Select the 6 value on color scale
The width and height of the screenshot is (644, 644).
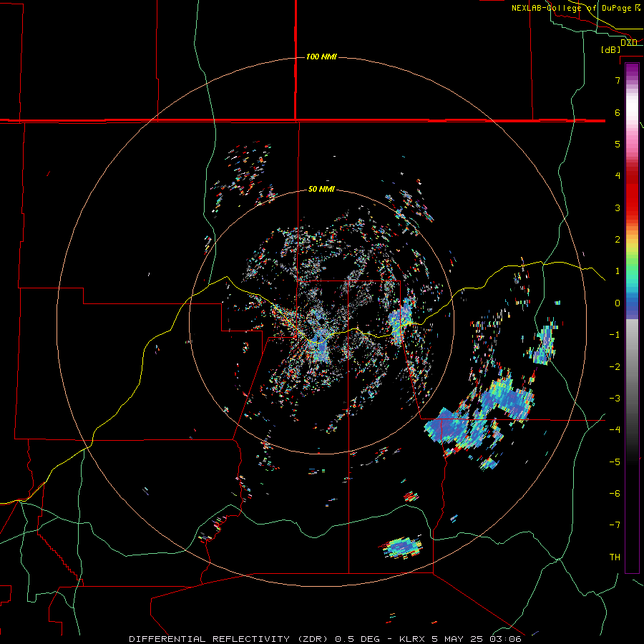click(x=618, y=112)
